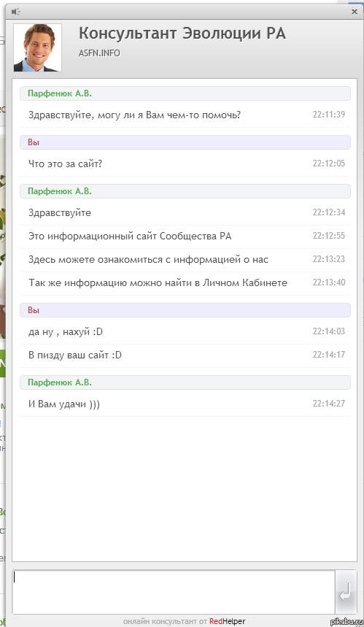Click the pikabu.ru watermark
Viewport: 364px width, 627px height.
point(346,622)
